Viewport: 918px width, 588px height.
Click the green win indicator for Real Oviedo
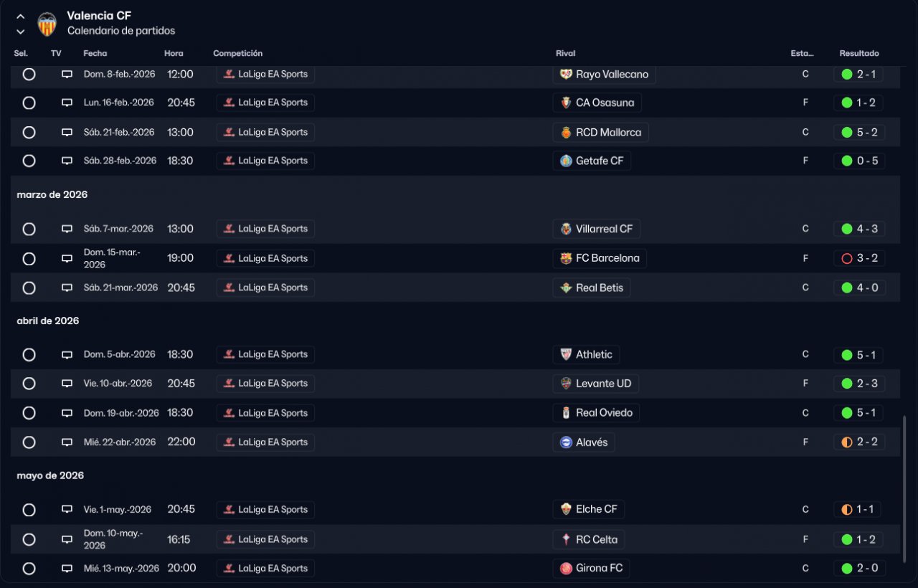846,413
